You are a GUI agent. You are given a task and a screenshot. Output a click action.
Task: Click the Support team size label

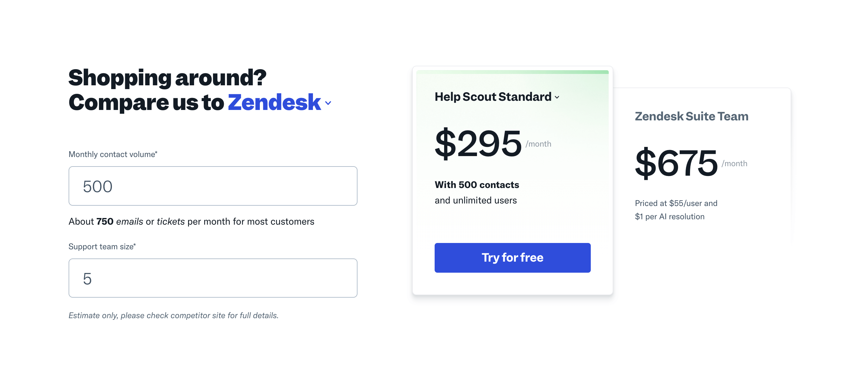(102, 246)
